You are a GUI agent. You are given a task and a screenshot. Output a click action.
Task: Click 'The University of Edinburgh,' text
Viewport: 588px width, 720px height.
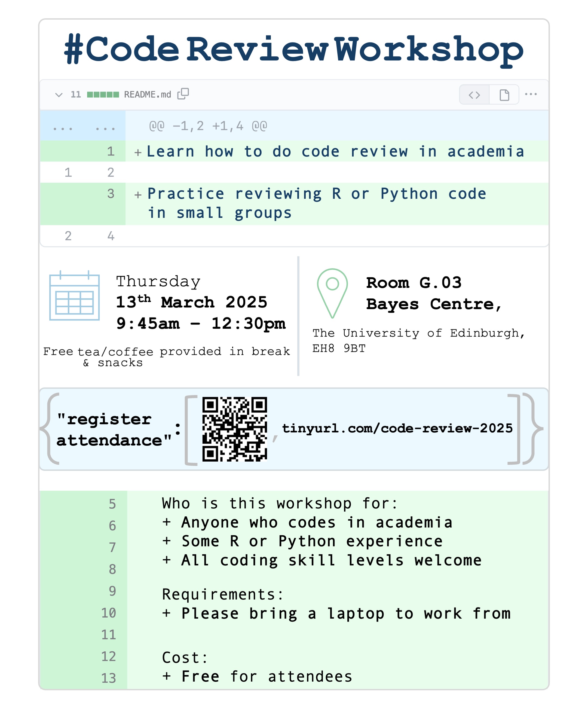click(x=419, y=333)
